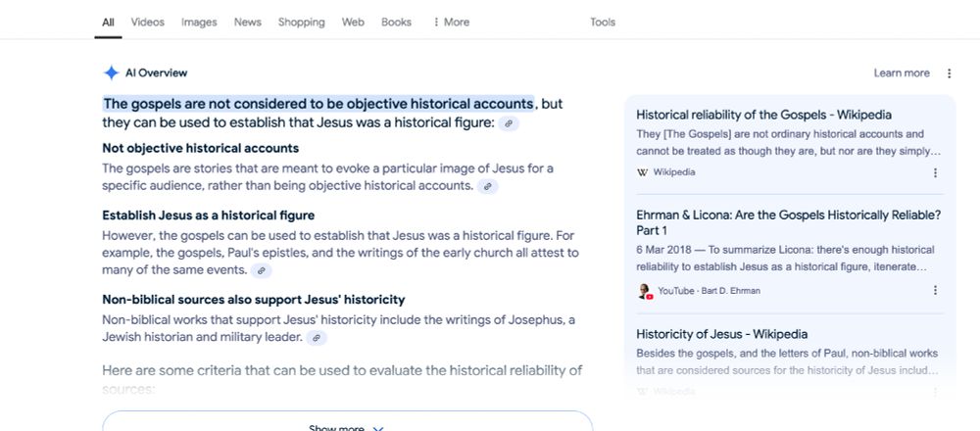980x431 pixels.
Task: Click the Bart D. Ehrman YouTube avatar
Action: click(645, 291)
